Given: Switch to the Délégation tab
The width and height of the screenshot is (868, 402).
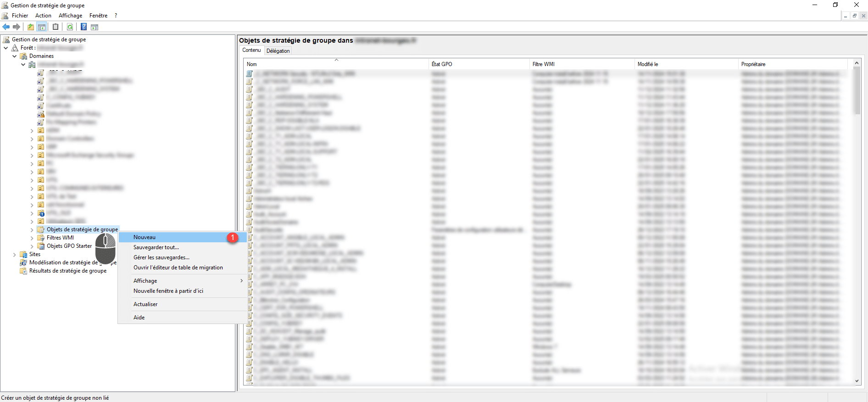Looking at the screenshot, I should click(x=278, y=51).
